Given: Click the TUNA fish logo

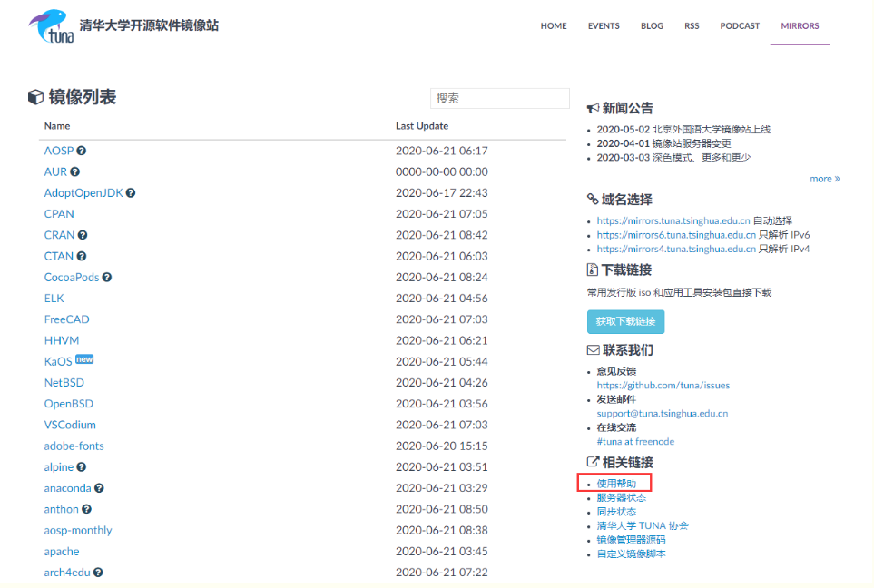Looking at the screenshot, I should tap(52, 26).
